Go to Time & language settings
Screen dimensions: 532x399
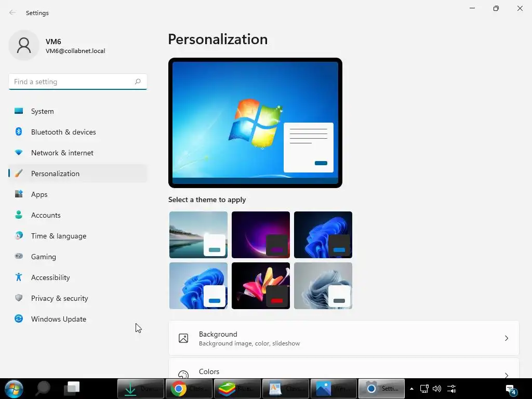[78, 236]
